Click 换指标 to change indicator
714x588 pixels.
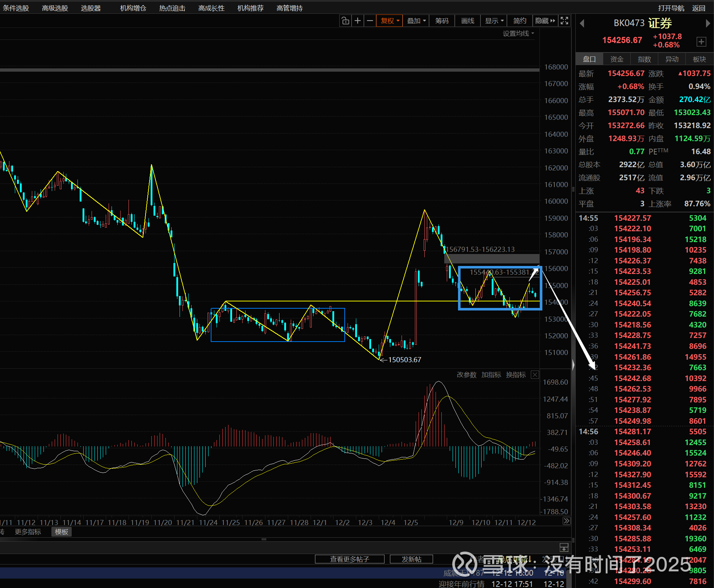point(516,375)
